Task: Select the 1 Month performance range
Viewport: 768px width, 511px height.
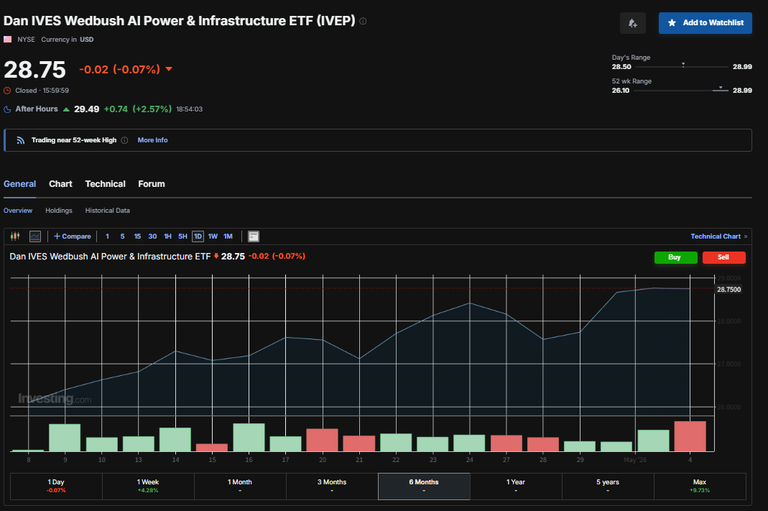Action: tap(240, 486)
